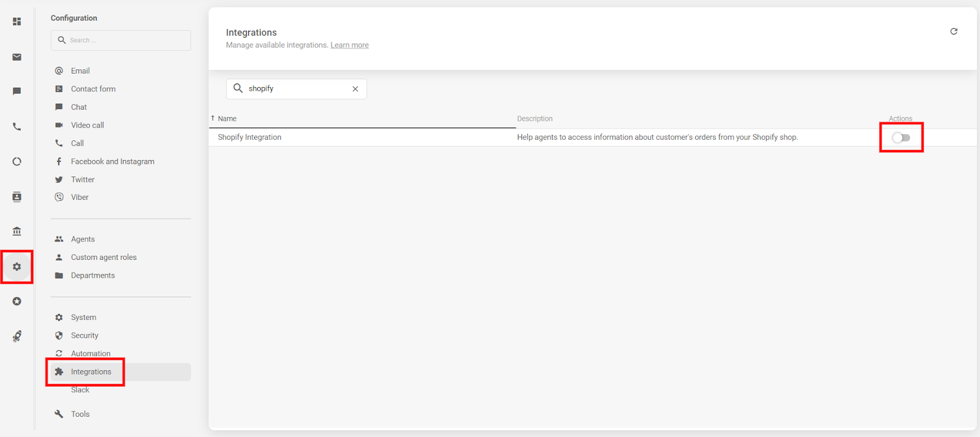Open the knowledge base bank icon
The width and height of the screenshot is (980, 437).
[17, 231]
